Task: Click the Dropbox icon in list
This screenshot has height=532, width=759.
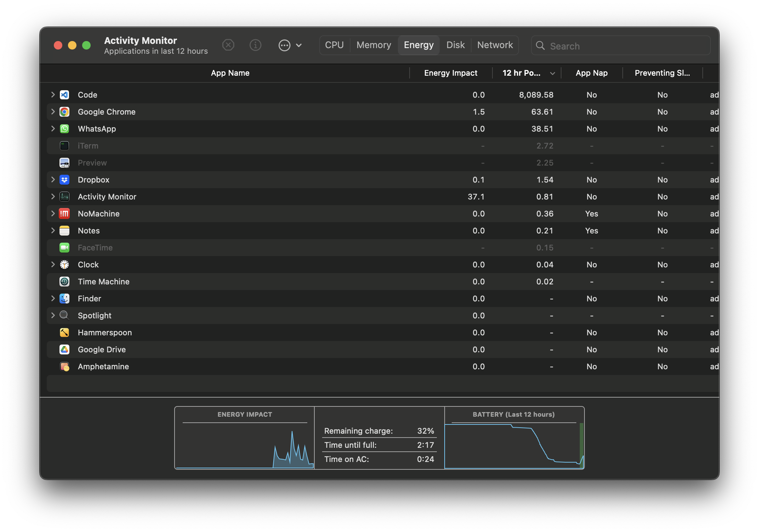Action: click(64, 180)
